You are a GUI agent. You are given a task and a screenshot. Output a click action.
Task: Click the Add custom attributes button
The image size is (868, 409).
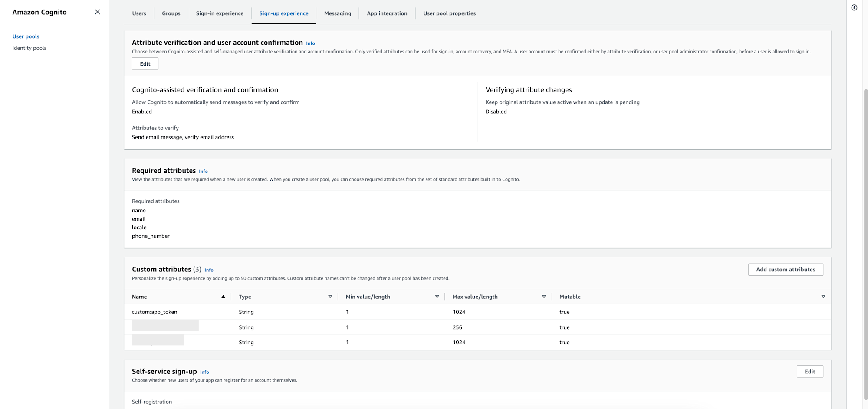[x=786, y=269]
